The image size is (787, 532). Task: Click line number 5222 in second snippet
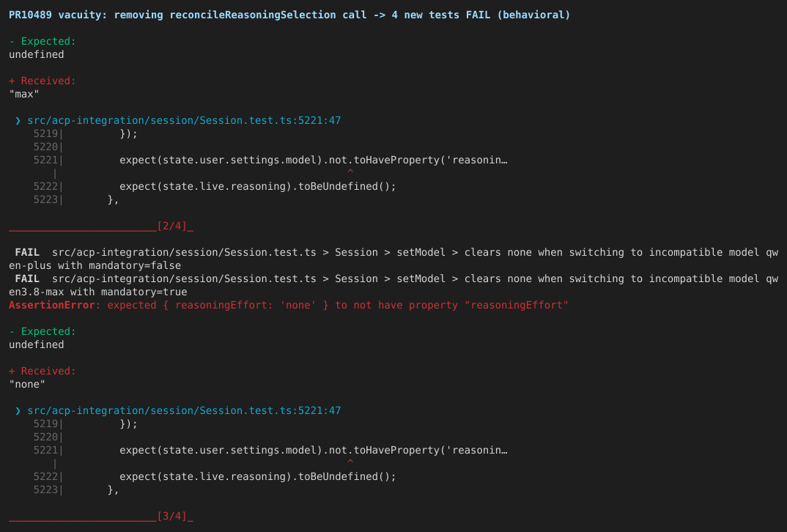(x=45, y=476)
